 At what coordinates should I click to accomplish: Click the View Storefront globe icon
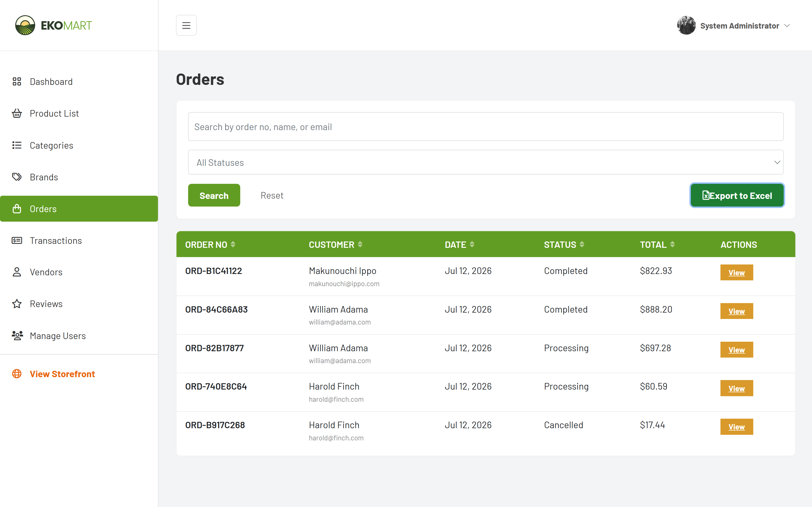[17, 373]
